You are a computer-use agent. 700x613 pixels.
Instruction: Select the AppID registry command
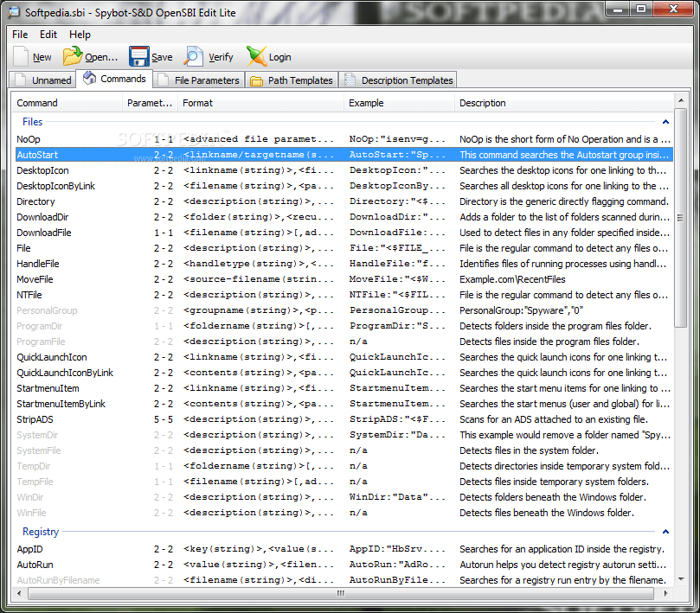tap(343, 549)
